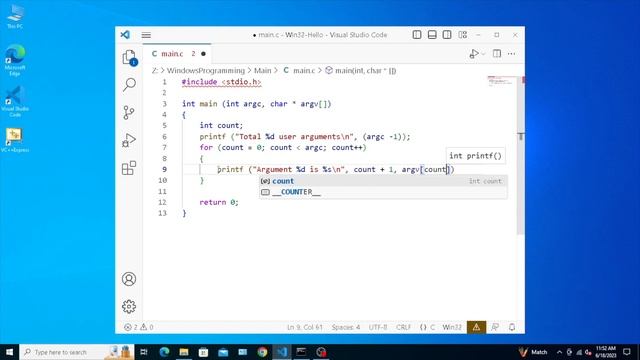Toggle the primary side bar layout icon
Image resolution: width=640 pixels, height=360 pixels.
417,35
